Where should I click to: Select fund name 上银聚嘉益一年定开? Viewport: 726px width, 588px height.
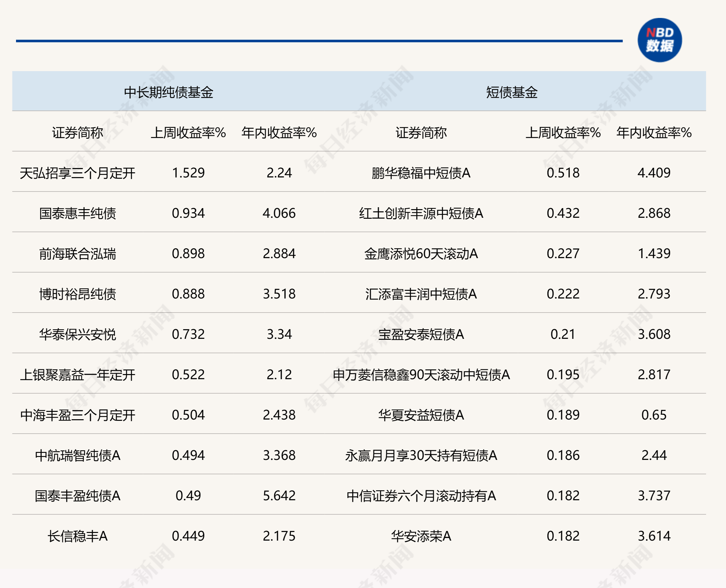tap(77, 374)
